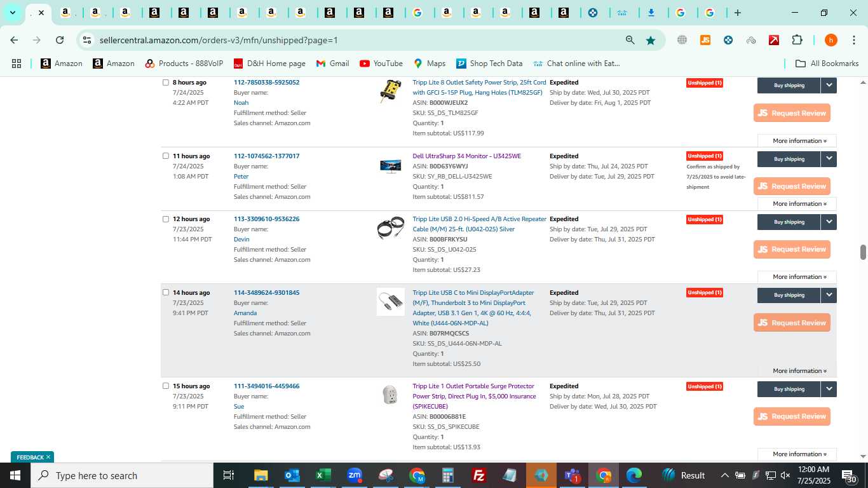Select checkbox for order 113-3309610-9536226

point(166,219)
